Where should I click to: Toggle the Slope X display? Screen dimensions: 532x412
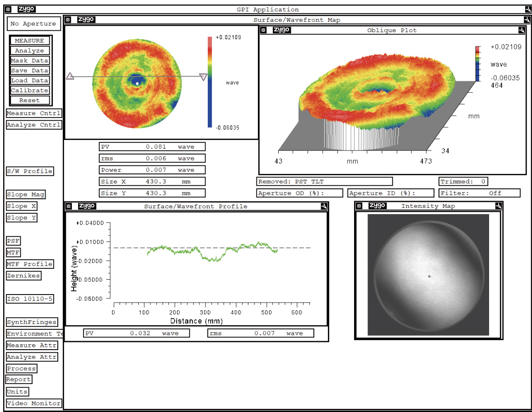(21, 206)
